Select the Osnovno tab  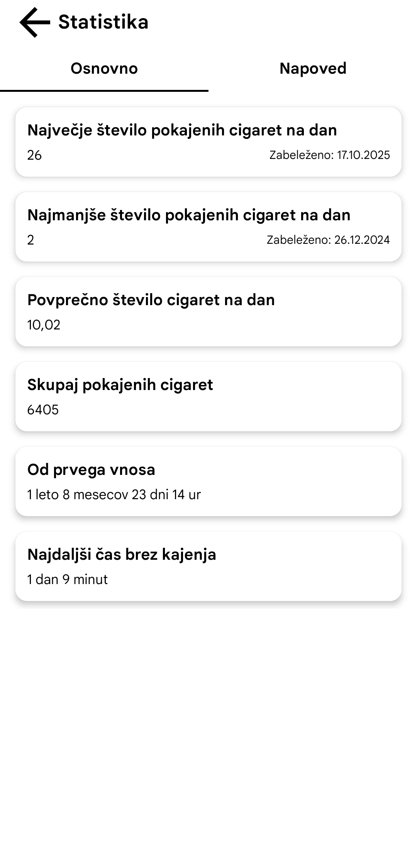pyautogui.click(x=104, y=69)
